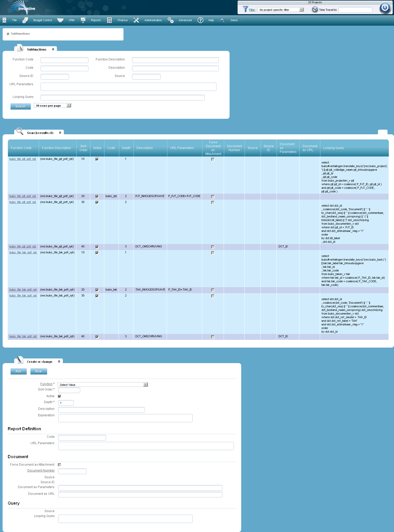Toggle Active checkbox in Create or change form
The width and height of the screenshot is (394, 532).
pyautogui.click(x=59, y=396)
